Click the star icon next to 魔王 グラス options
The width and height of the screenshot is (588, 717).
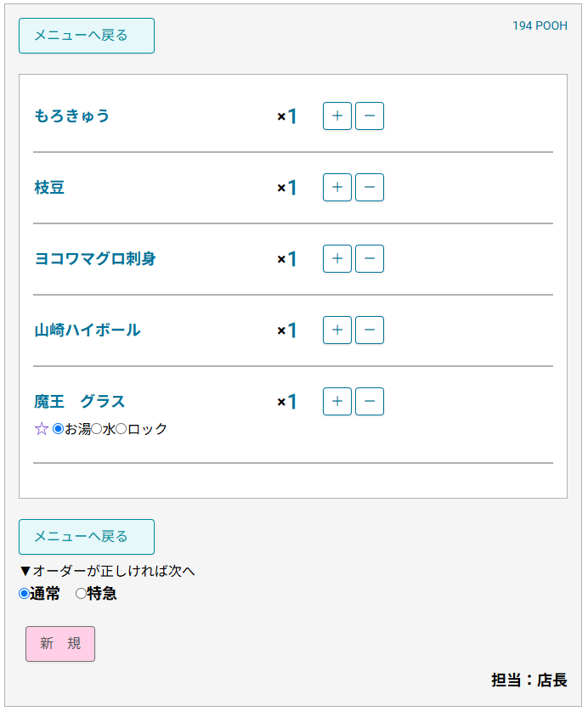click(41, 429)
